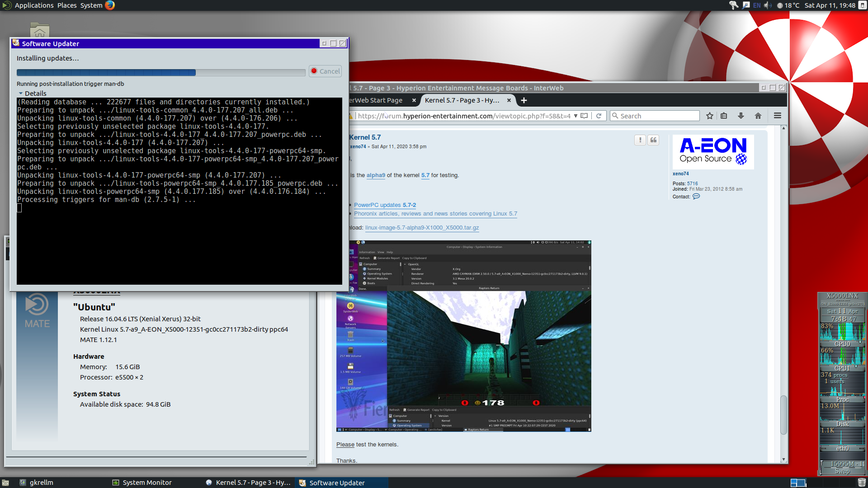
Task: Go to the browser home page
Action: pos(758,116)
